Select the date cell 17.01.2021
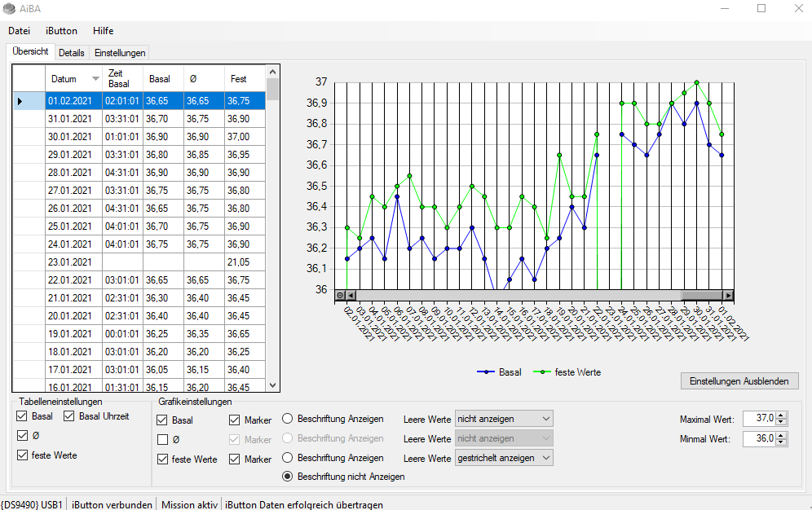This screenshot has height=510, width=812. coord(73,370)
